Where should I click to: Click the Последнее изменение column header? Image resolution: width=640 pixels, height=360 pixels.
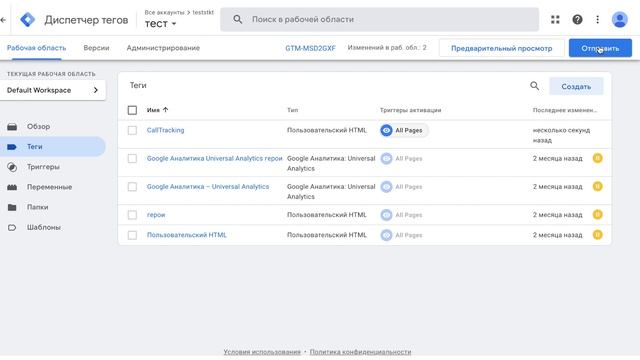[564, 110]
